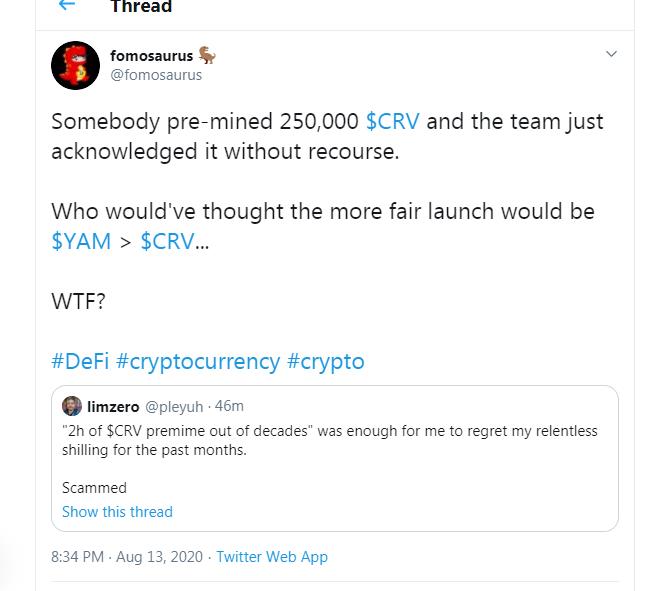Open the @fomosaurus handle
Screen dimensions: 648x591
click(156, 75)
